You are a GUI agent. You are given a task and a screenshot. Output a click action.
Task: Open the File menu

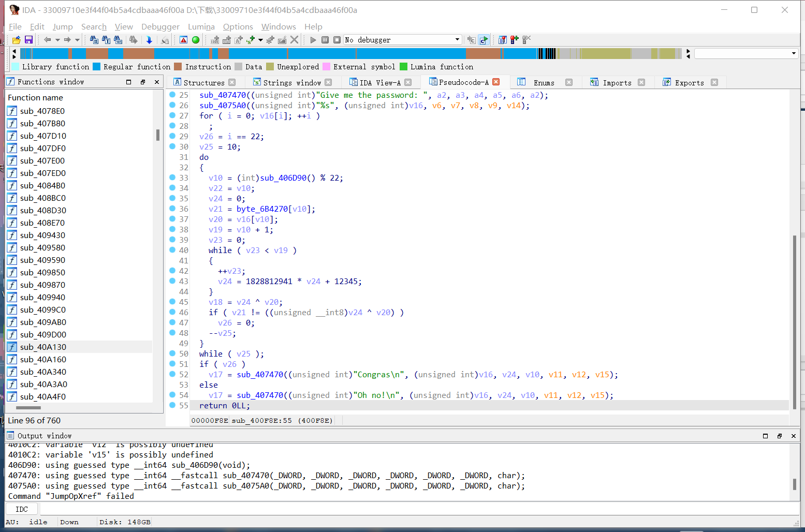pos(15,26)
